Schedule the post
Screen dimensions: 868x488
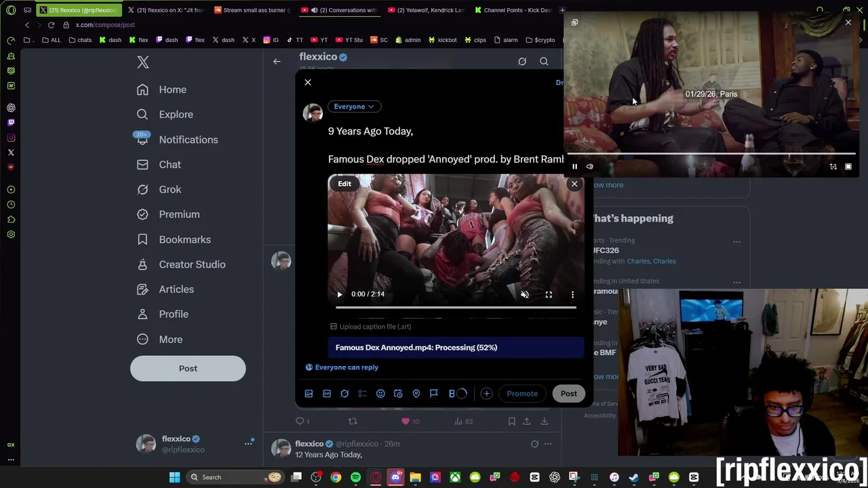click(398, 394)
